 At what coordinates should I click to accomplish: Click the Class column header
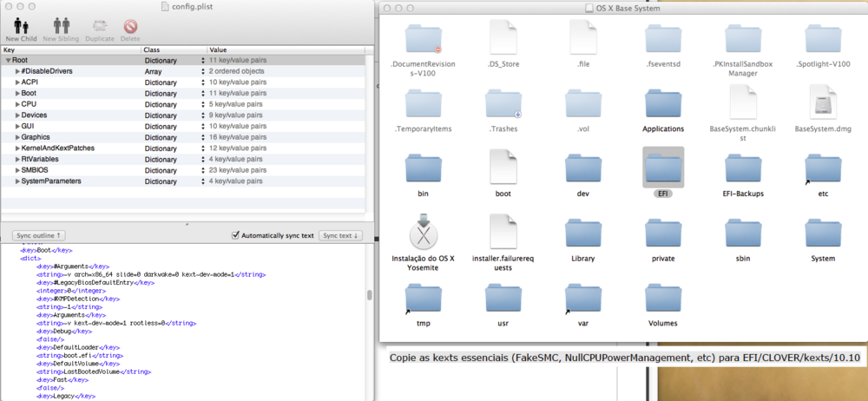174,49
